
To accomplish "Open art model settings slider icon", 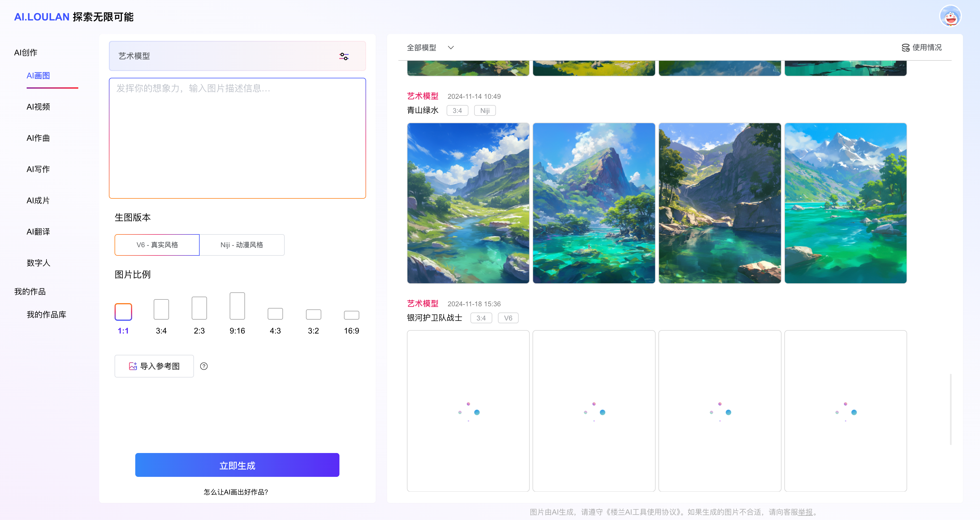I will pos(343,56).
